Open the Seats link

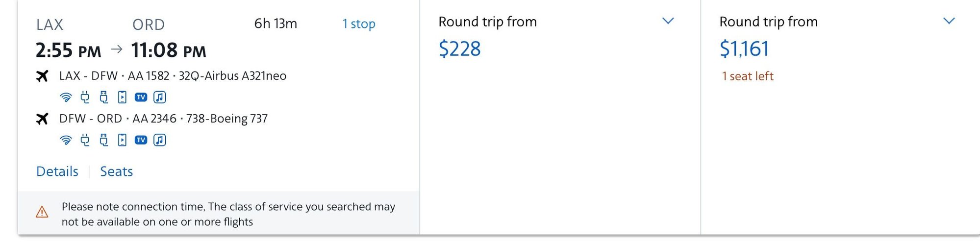pyautogui.click(x=116, y=171)
